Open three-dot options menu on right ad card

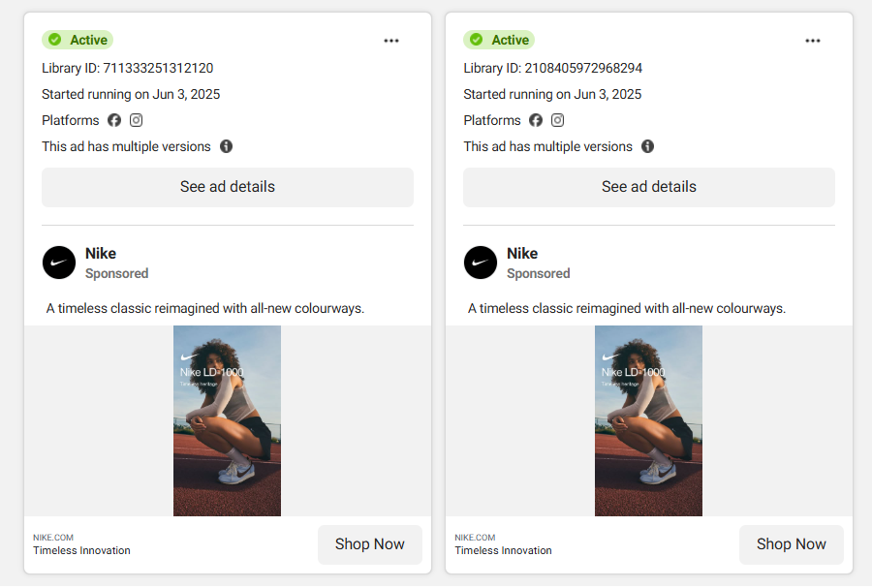(x=813, y=41)
